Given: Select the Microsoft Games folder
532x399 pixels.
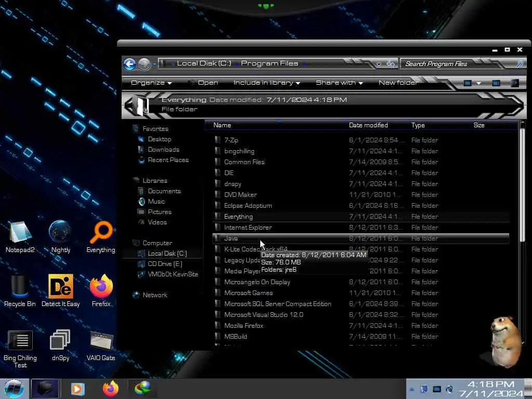Looking at the screenshot, I should click(248, 293).
